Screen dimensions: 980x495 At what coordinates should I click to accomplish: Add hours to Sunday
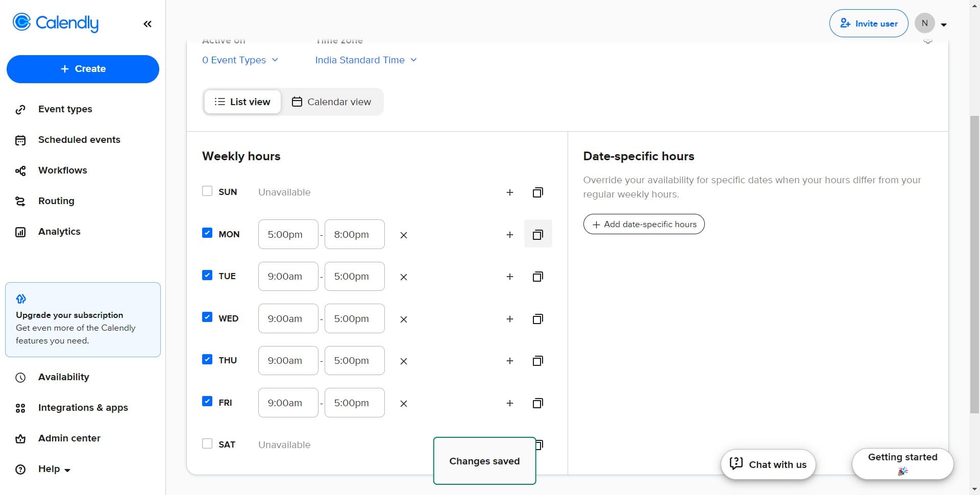(x=509, y=192)
